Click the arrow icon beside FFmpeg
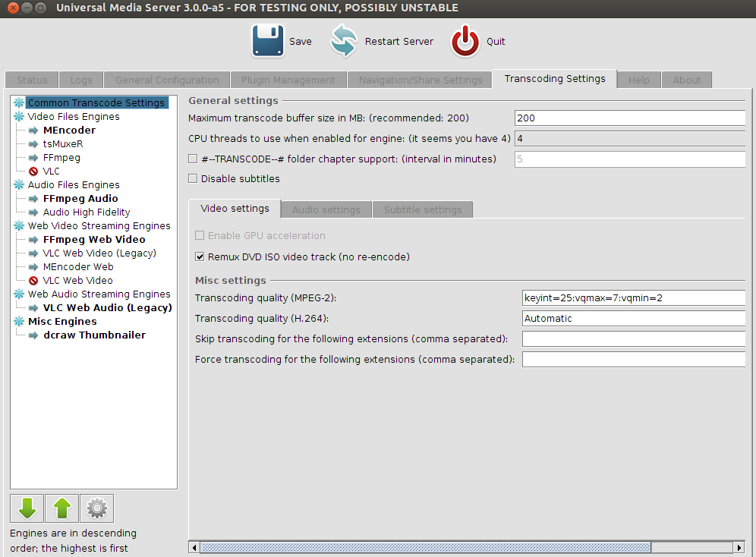The height and width of the screenshot is (557, 756). pos(33,158)
